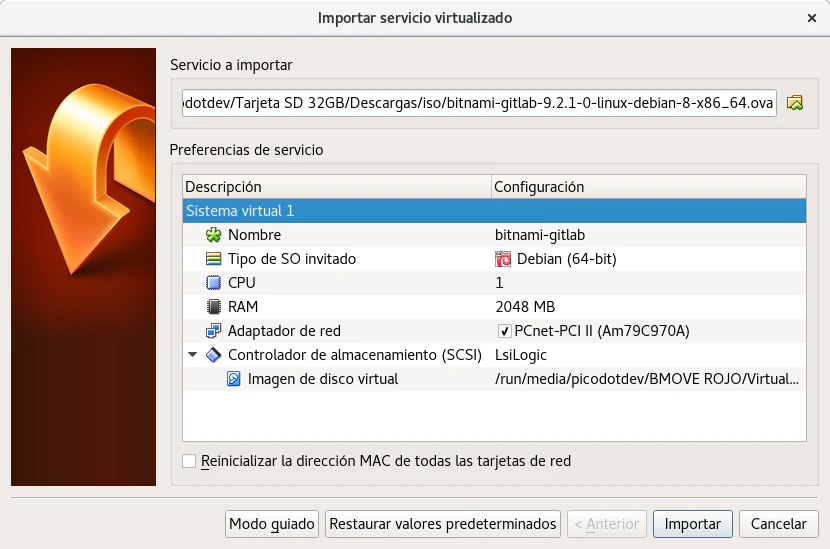
Task: Click the Debian OS logo icon
Action: [504, 259]
